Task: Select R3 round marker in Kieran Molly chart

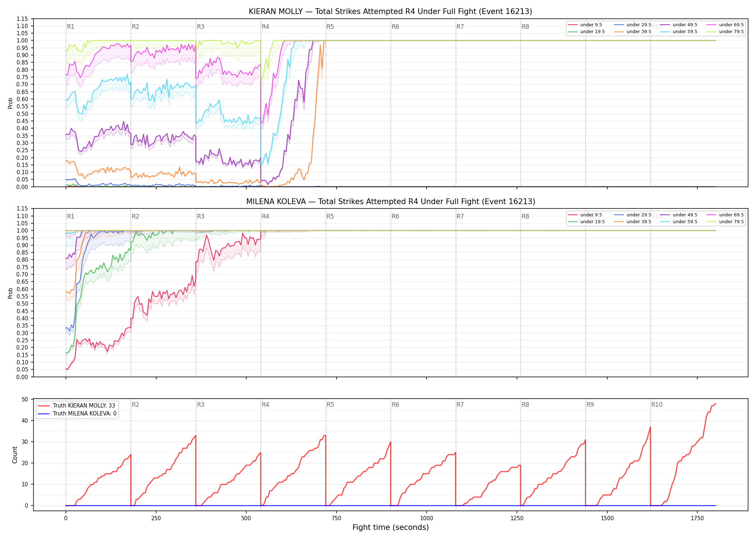Action: pyautogui.click(x=201, y=27)
